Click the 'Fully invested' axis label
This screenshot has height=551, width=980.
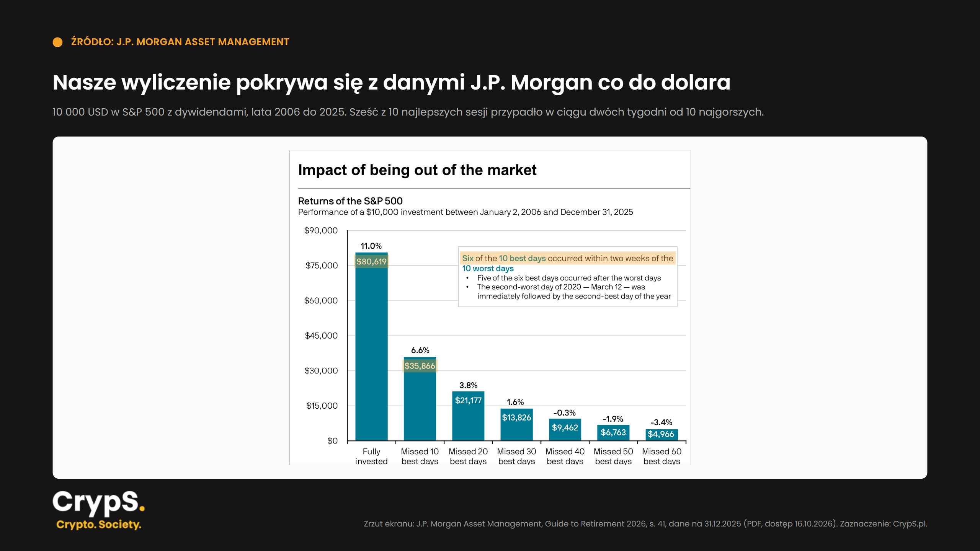[x=371, y=456]
